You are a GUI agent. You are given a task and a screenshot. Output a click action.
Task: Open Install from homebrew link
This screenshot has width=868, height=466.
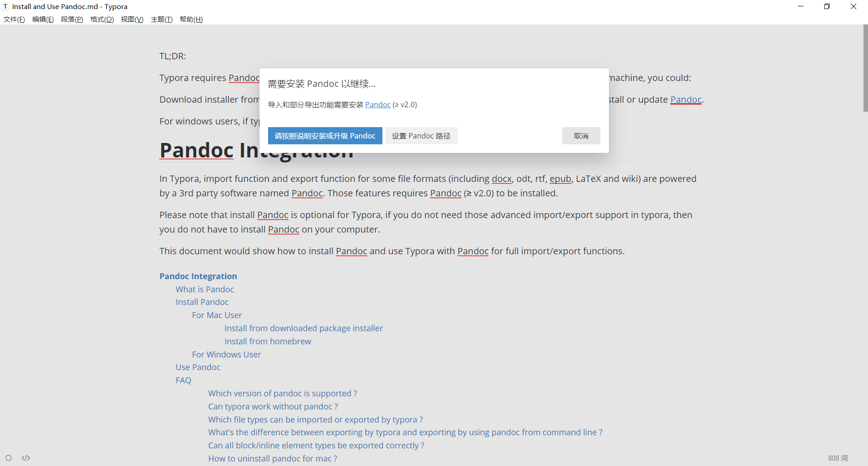[x=268, y=341]
